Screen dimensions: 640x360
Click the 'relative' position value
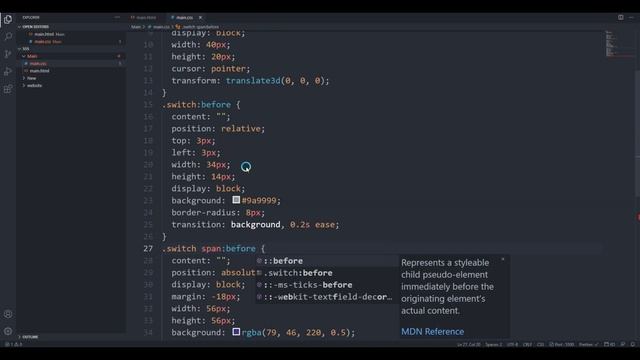click(240, 129)
